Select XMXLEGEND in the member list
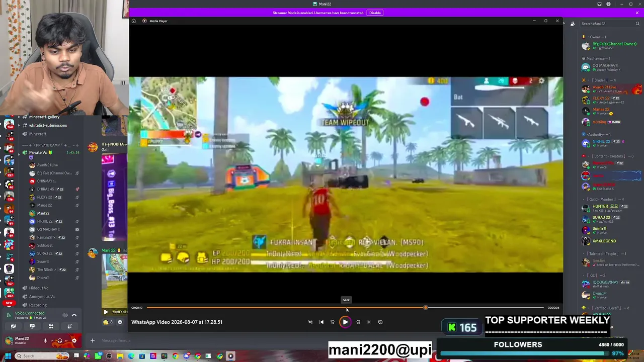The height and width of the screenshot is (362, 644). [x=611, y=241]
